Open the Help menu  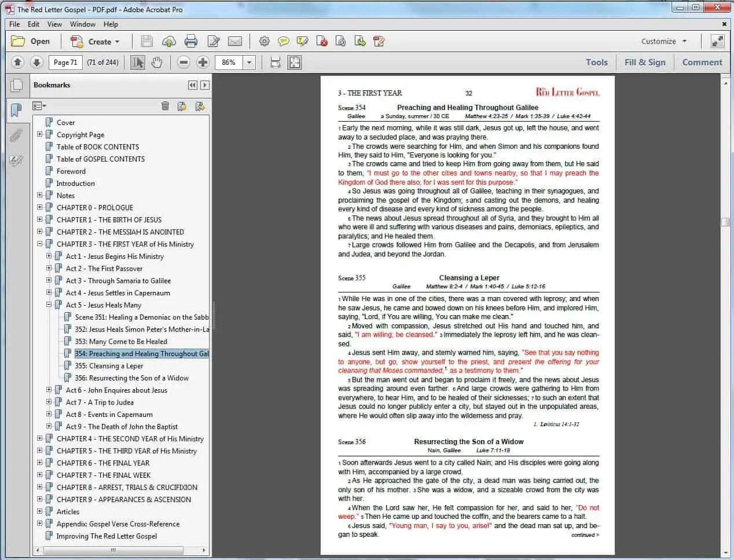coord(111,24)
